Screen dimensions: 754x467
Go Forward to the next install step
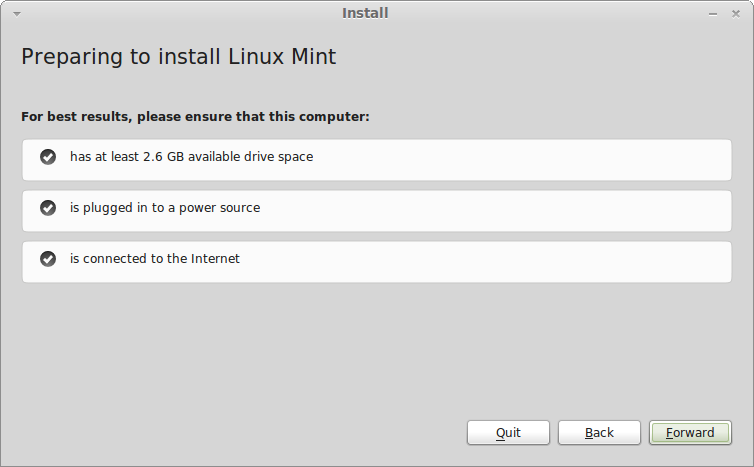690,432
